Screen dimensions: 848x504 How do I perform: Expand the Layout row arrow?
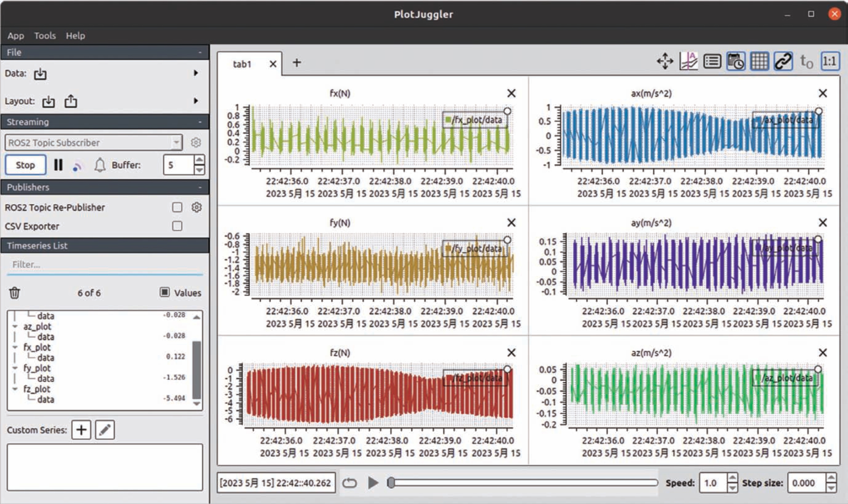[x=196, y=100]
